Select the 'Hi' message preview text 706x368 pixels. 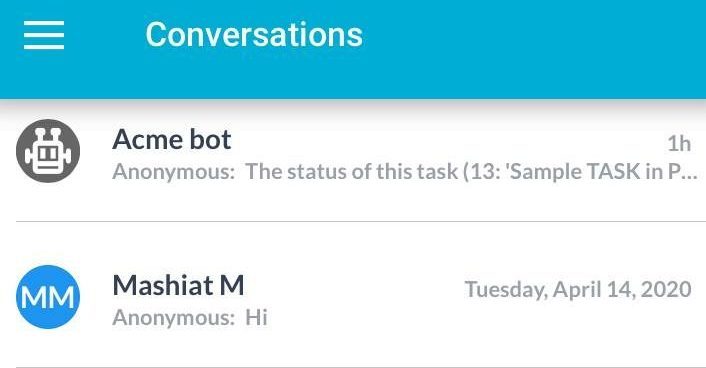click(256, 318)
